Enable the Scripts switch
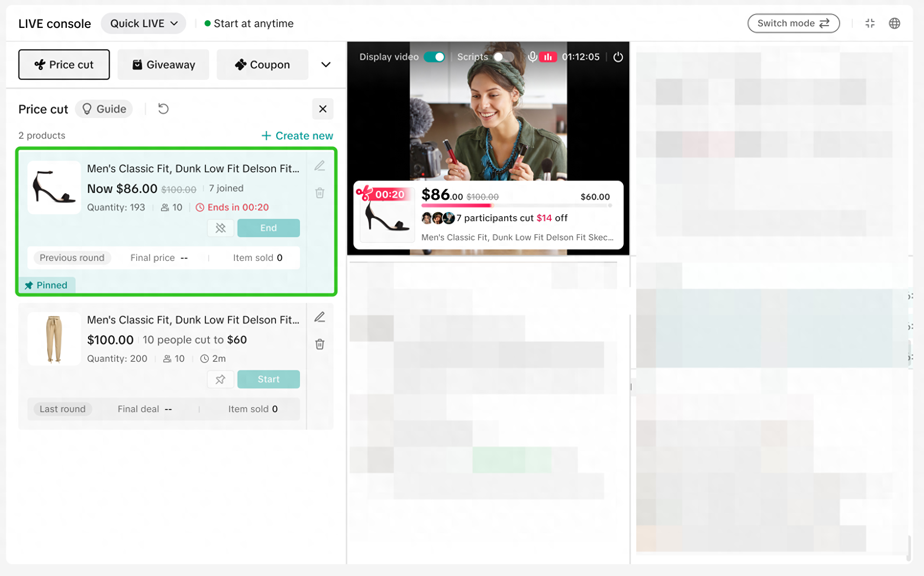924x576 pixels. (x=504, y=57)
